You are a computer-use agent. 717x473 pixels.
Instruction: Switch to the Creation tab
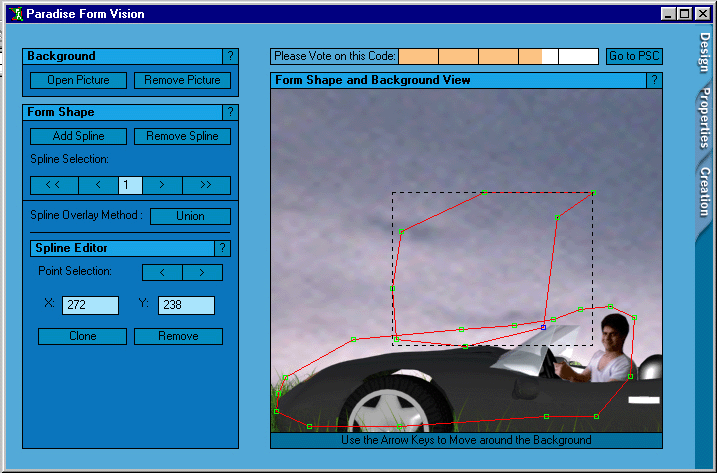[704, 193]
